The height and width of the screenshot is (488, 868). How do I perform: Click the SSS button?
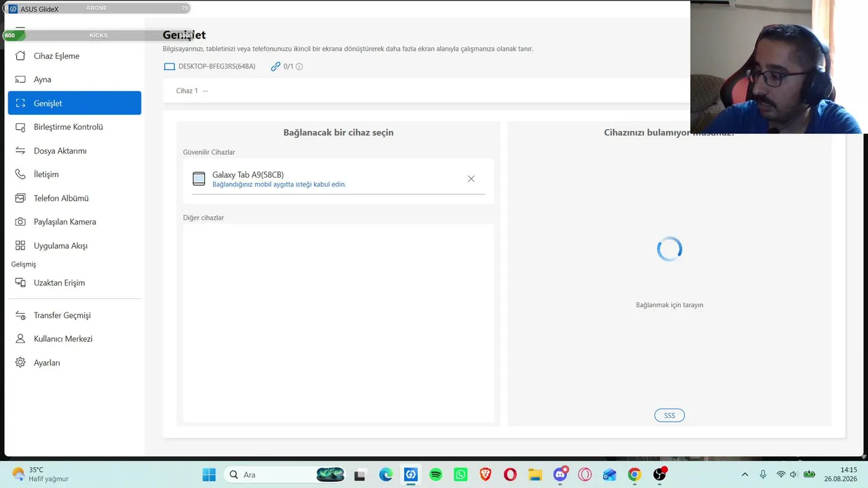pyautogui.click(x=669, y=415)
